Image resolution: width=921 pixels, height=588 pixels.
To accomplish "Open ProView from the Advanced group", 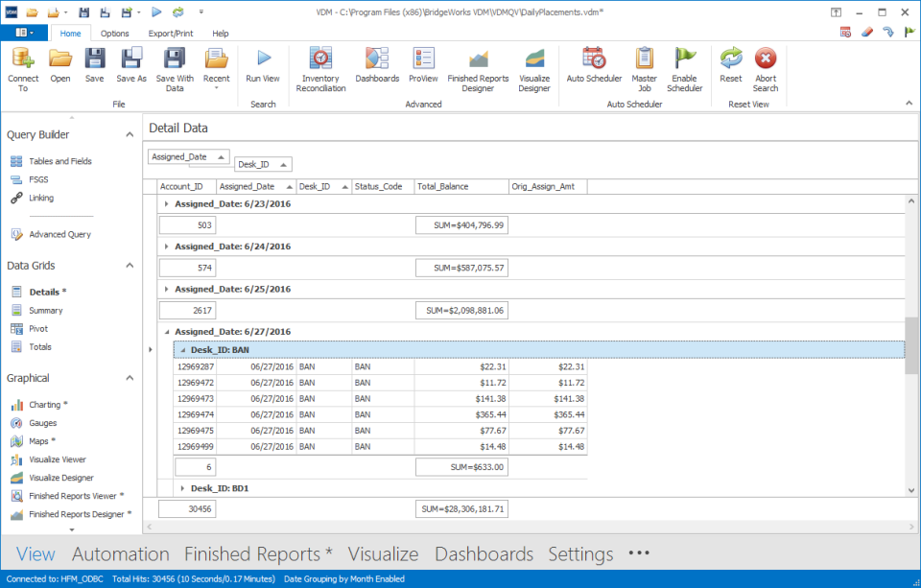I will coord(423,67).
